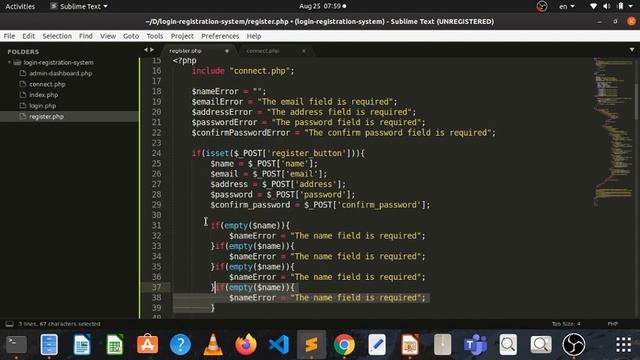Open the Files manager dock icon

pos(49,344)
